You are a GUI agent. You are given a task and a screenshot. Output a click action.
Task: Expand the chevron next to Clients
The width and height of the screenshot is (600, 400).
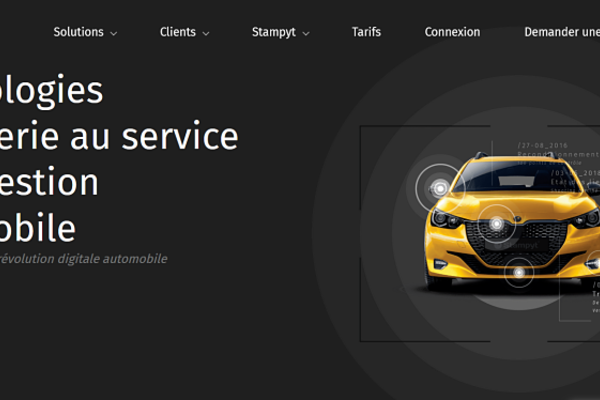(206, 34)
